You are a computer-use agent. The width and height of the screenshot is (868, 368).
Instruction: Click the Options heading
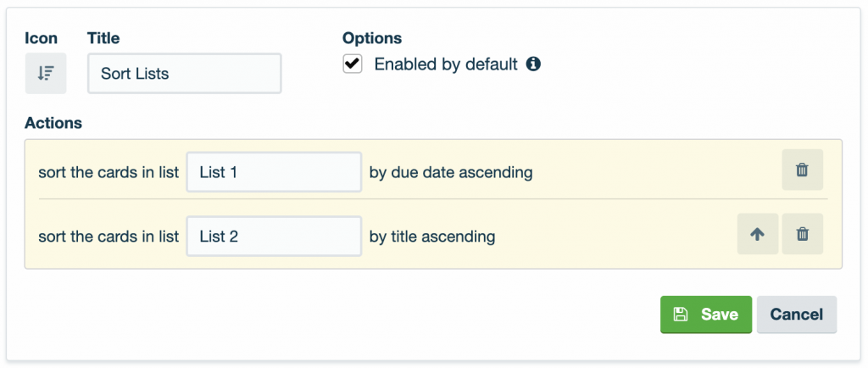coord(372,38)
